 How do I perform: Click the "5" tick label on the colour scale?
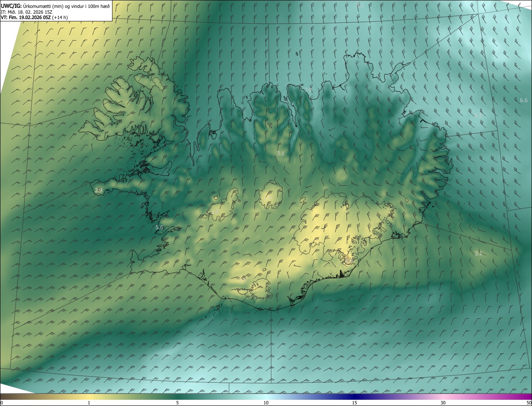coord(177,403)
